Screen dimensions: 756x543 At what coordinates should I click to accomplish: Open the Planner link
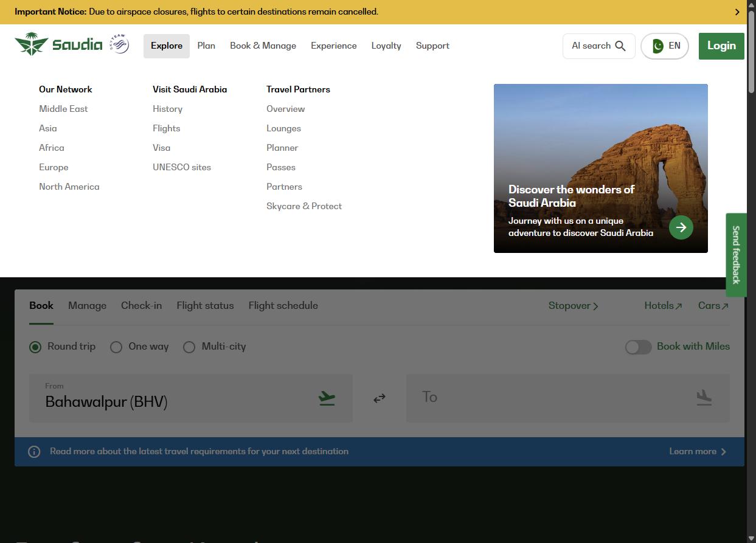(282, 148)
